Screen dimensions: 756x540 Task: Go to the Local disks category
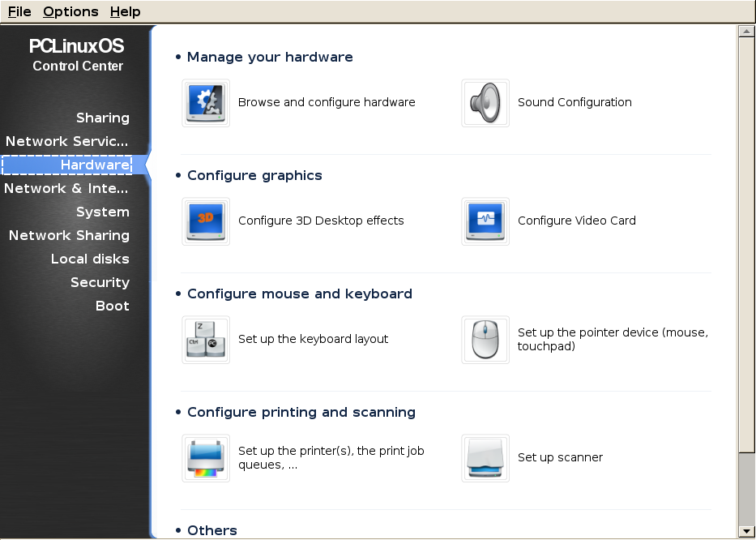coord(90,259)
